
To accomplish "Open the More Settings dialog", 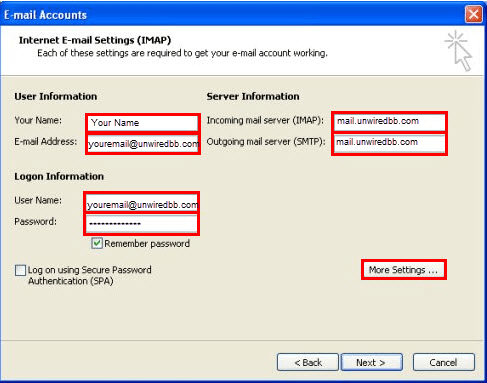I will click(x=404, y=270).
